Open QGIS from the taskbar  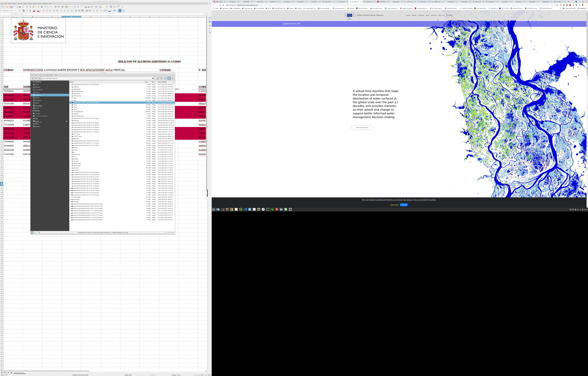tap(241, 209)
